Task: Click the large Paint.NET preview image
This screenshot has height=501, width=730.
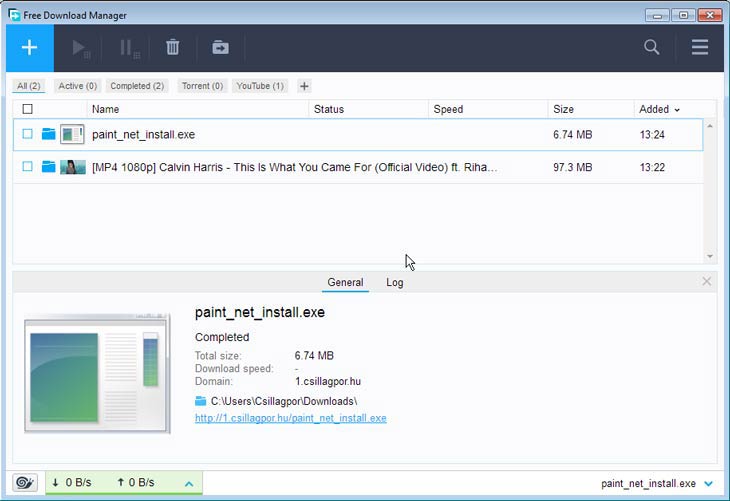Action: (97, 374)
